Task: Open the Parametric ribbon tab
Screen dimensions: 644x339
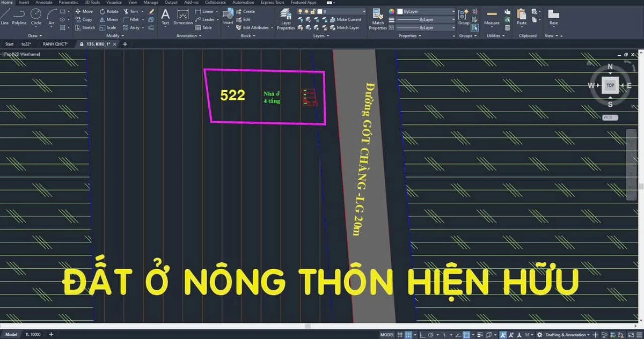Action: 69,3
